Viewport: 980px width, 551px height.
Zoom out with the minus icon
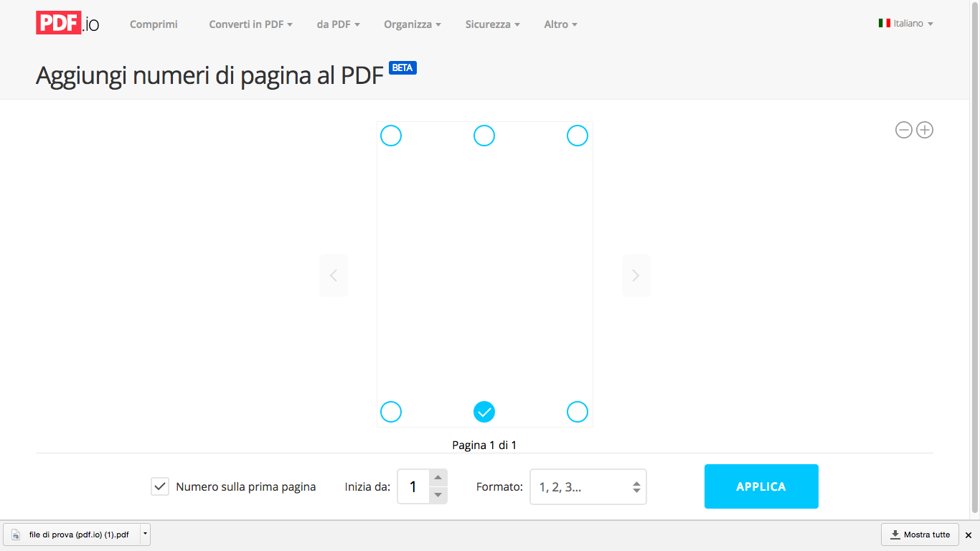click(x=904, y=130)
